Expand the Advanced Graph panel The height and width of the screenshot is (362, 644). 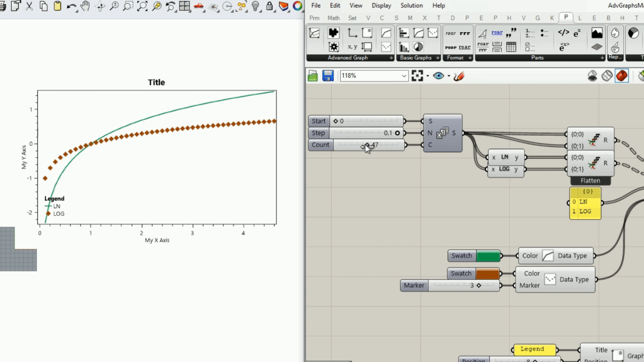tap(391, 58)
